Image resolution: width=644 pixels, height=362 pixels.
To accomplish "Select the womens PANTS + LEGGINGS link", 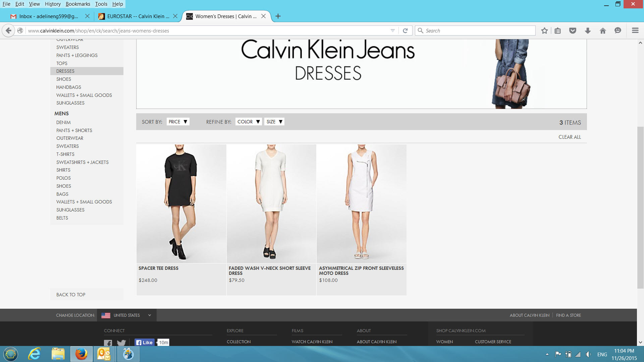I will tap(77, 55).
